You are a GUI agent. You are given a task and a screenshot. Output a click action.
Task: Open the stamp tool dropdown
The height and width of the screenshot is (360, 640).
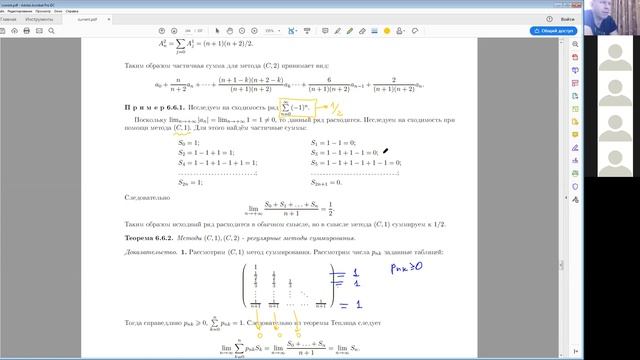coord(400,31)
